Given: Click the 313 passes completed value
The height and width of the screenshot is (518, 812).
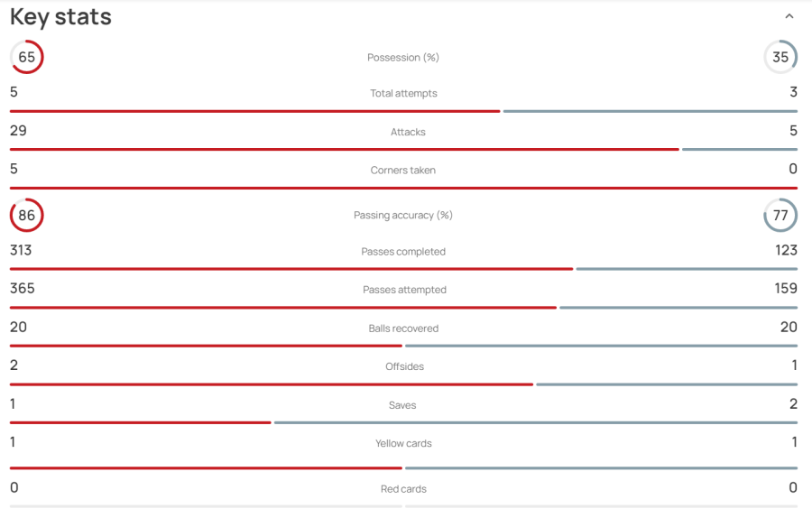Looking at the screenshot, I should [x=21, y=250].
